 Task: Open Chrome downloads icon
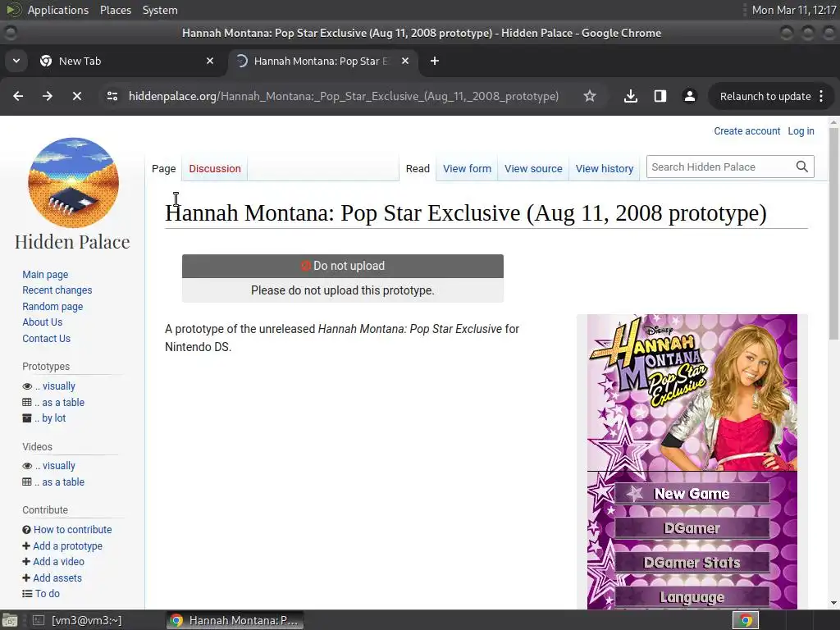coord(631,97)
